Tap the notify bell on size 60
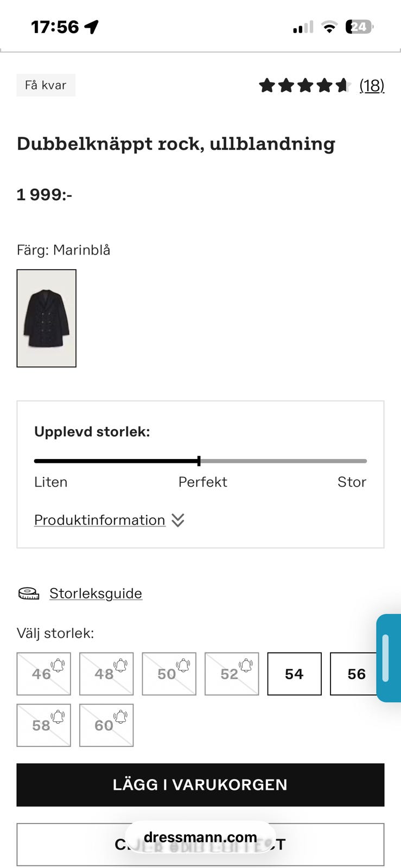This screenshot has width=401, height=868. (x=120, y=717)
